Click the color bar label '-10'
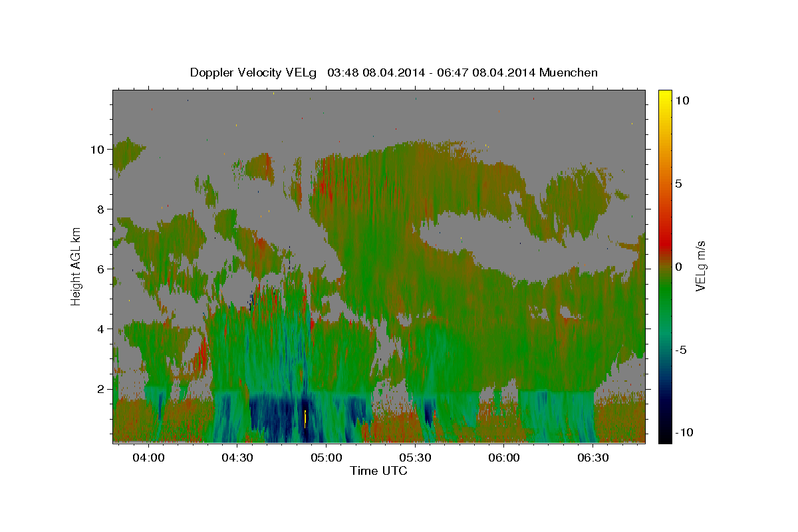Image resolution: width=798 pixels, height=532 pixels. pyautogui.click(x=684, y=433)
